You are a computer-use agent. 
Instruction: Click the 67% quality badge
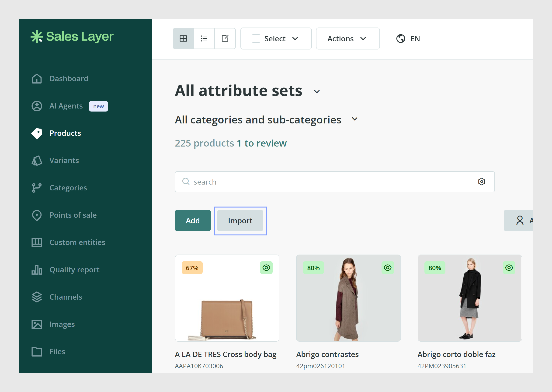coord(192,268)
